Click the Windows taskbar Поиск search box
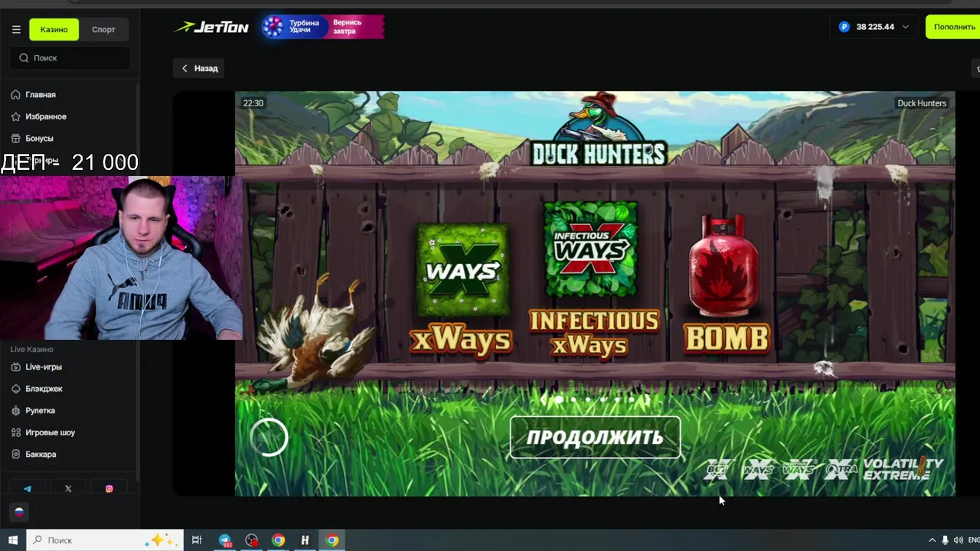This screenshot has width=980, height=551. (x=106, y=540)
